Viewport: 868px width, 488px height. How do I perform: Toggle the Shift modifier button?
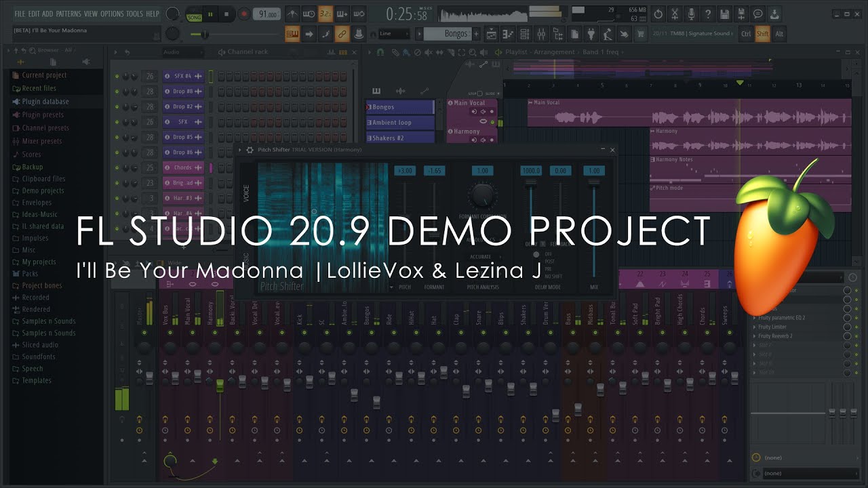point(763,34)
